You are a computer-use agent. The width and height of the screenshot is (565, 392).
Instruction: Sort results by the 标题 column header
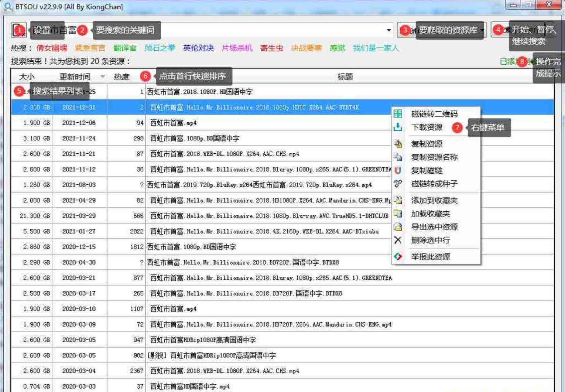345,76
